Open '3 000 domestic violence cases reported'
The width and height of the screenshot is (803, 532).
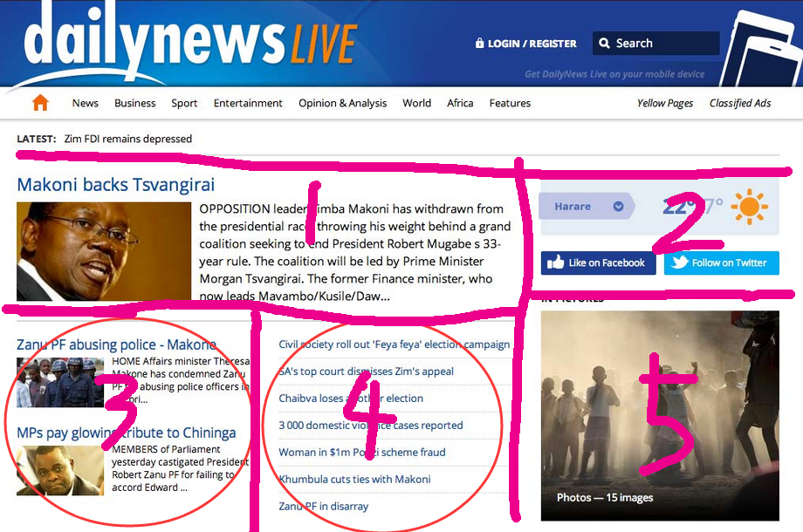click(x=371, y=426)
